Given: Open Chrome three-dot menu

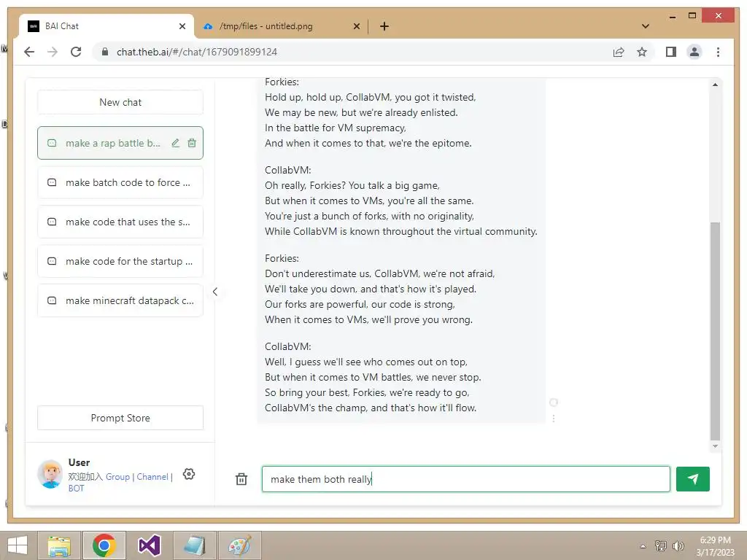Looking at the screenshot, I should [x=718, y=52].
